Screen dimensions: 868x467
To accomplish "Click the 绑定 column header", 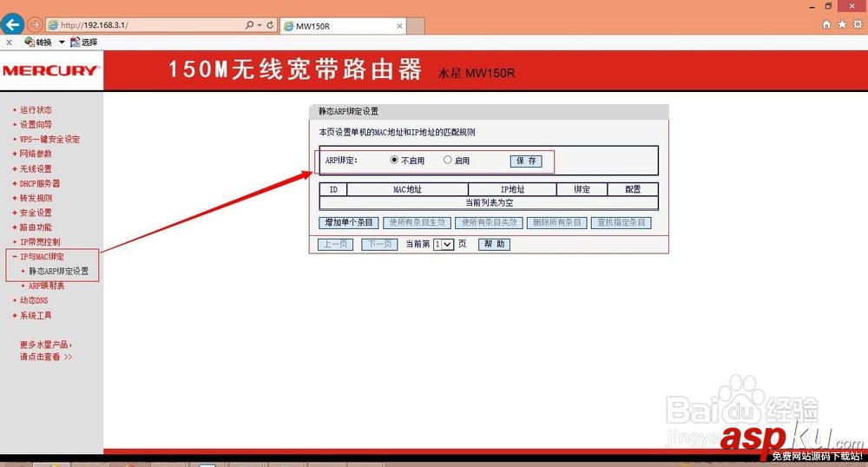I will [x=582, y=189].
